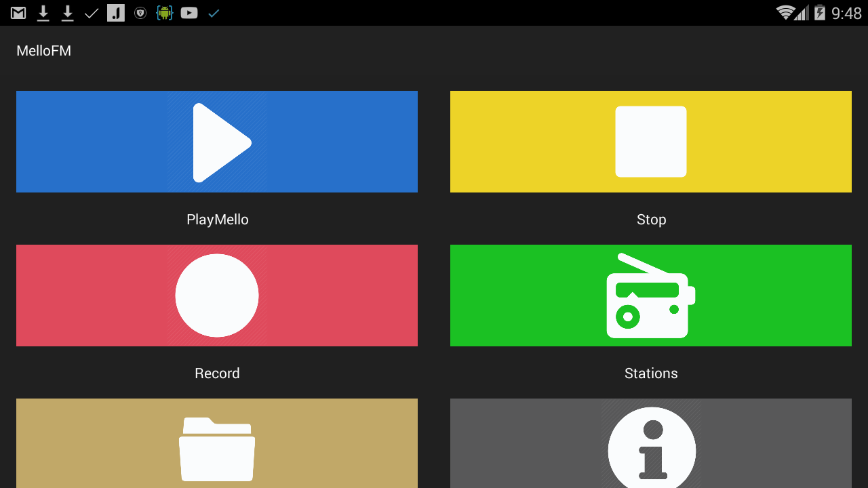Click the MelloFM app title
The height and width of the screenshot is (488, 868).
click(44, 51)
